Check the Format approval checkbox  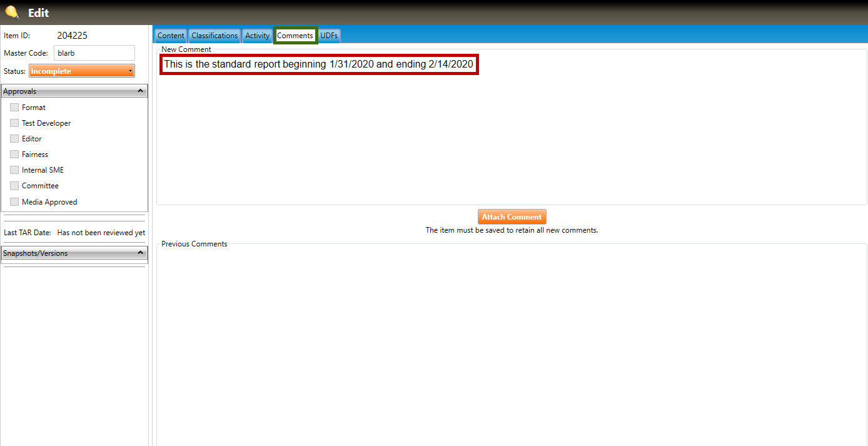(x=14, y=108)
